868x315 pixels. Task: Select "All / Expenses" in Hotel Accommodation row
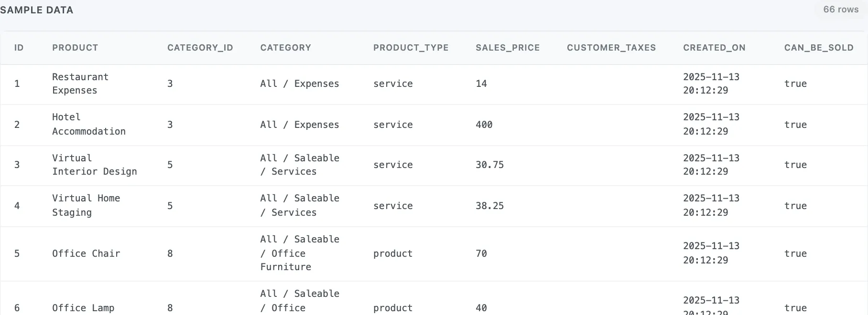coord(300,125)
